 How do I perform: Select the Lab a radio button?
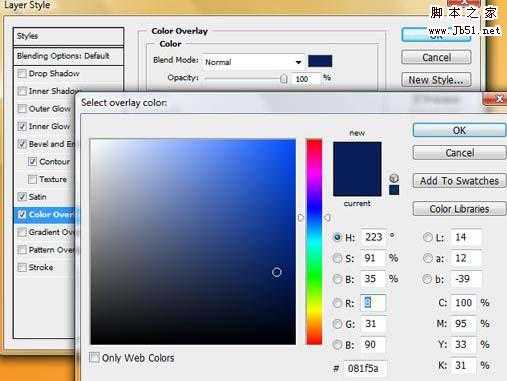coord(428,258)
